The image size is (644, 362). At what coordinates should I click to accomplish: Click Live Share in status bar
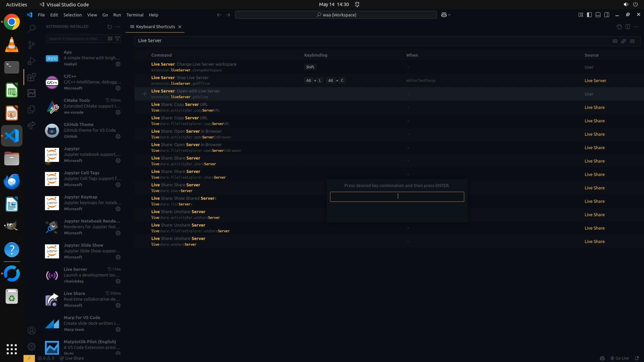(x=72, y=358)
